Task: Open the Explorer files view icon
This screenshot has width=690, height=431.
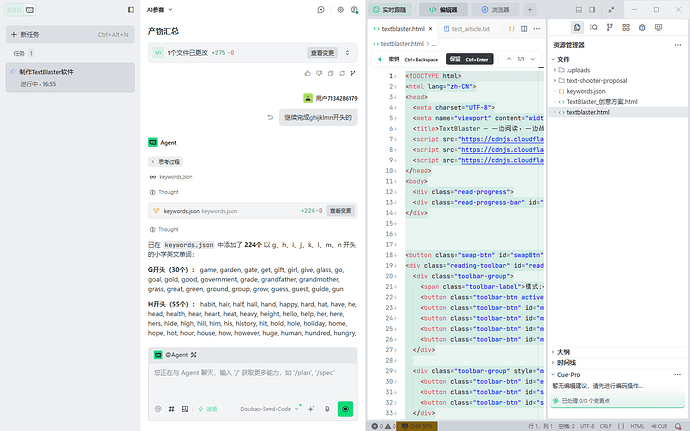Action: click(x=577, y=27)
